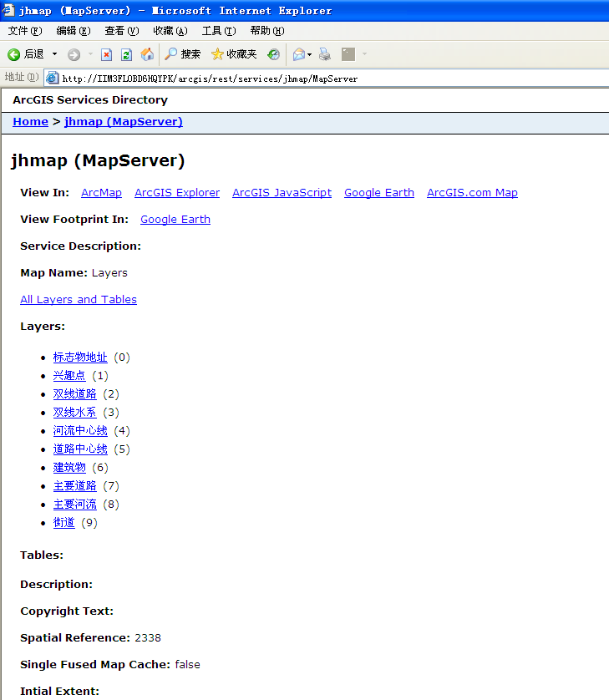Open Google Earth link under View Footprint In

tap(175, 219)
